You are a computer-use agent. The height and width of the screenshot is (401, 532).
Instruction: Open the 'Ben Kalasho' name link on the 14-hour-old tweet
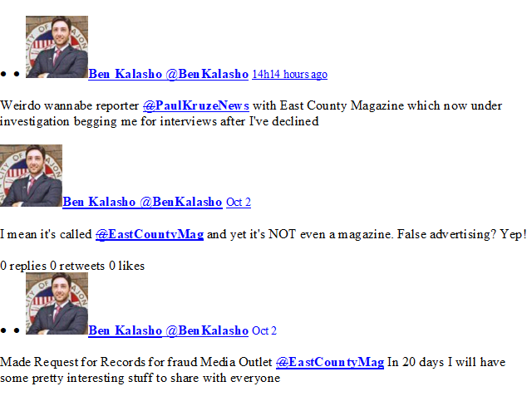click(x=126, y=74)
